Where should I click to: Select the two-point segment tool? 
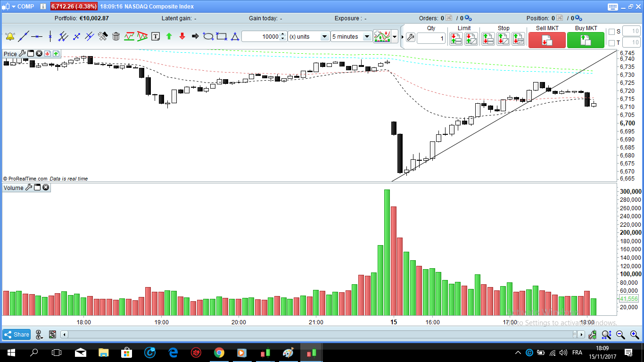coord(76,36)
